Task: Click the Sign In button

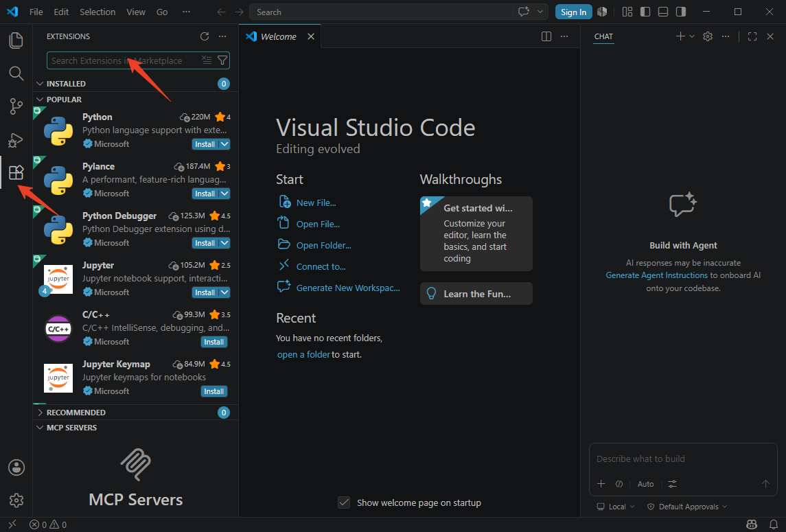Action: (x=573, y=12)
